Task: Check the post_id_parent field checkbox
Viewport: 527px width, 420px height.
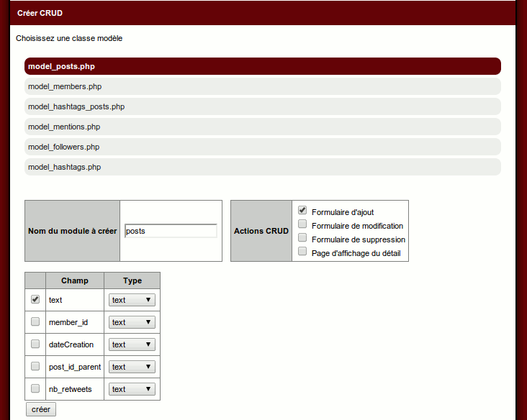Action: pos(35,366)
